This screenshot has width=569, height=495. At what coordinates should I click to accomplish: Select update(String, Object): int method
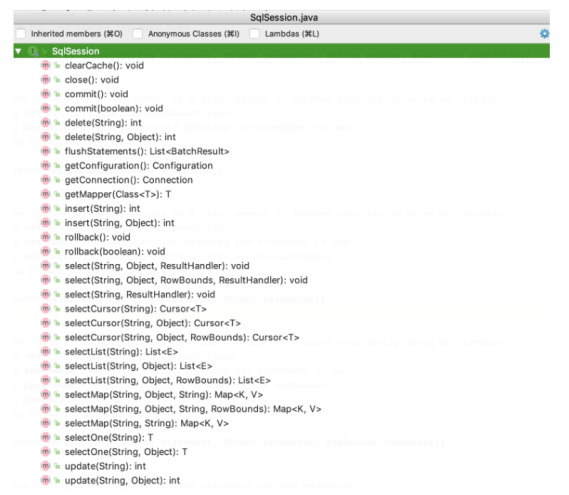click(x=122, y=480)
